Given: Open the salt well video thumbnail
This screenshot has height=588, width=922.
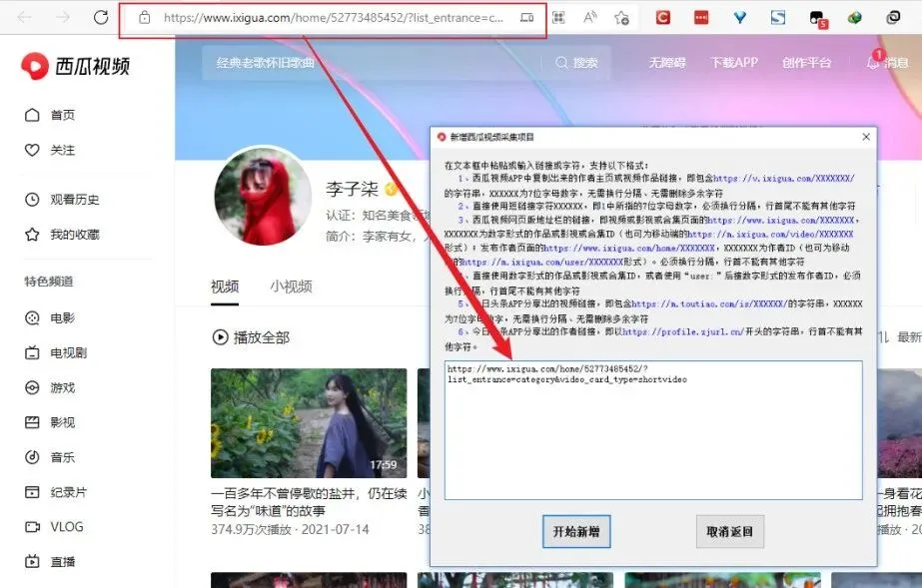Looking at the screenshot, I should click(x=309, y=423).
